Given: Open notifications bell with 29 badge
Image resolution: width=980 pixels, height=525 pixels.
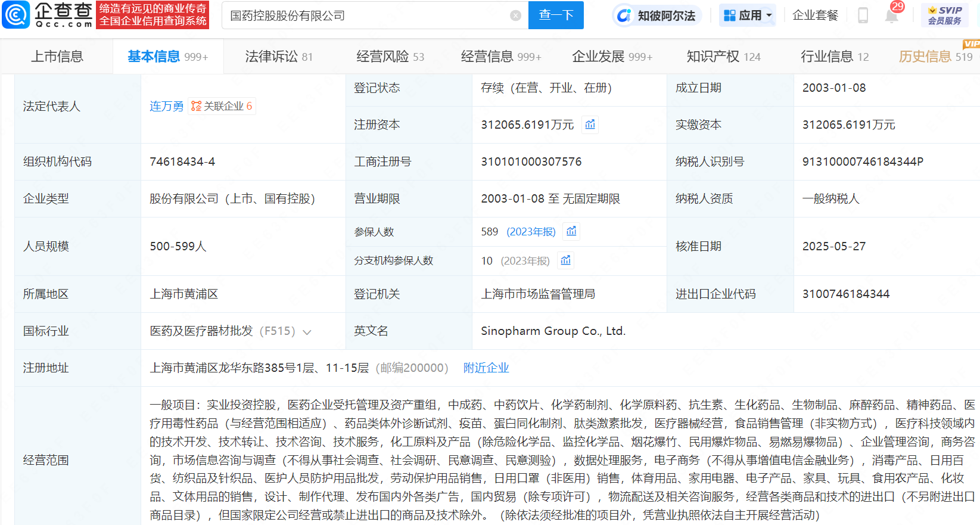Looking at the screenshot, I should click(892, 15).
